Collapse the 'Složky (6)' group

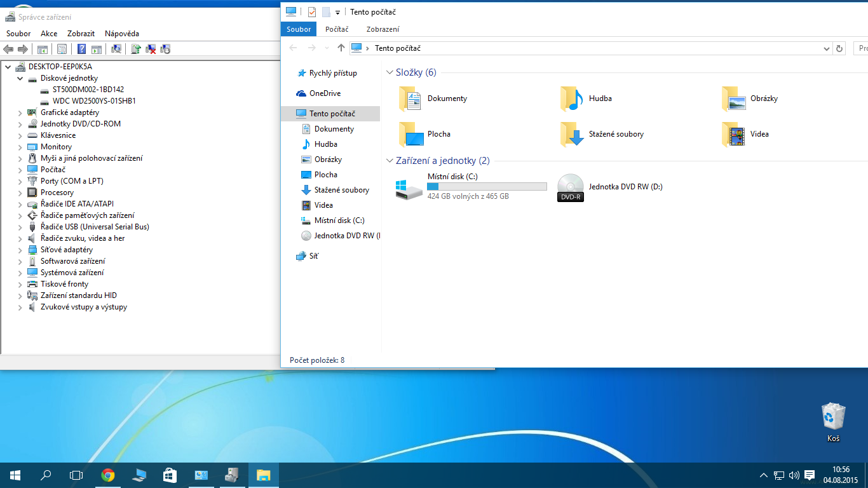pos(390,72)
